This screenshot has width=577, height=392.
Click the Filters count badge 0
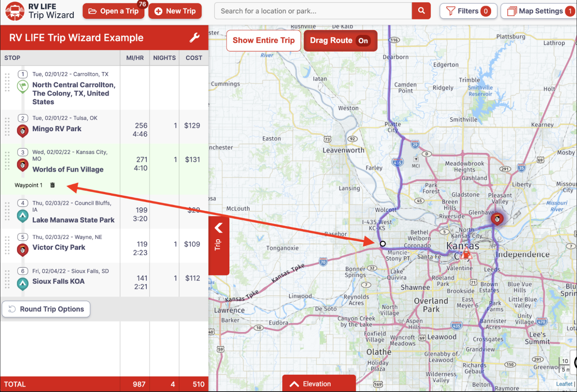pos(486,11)
